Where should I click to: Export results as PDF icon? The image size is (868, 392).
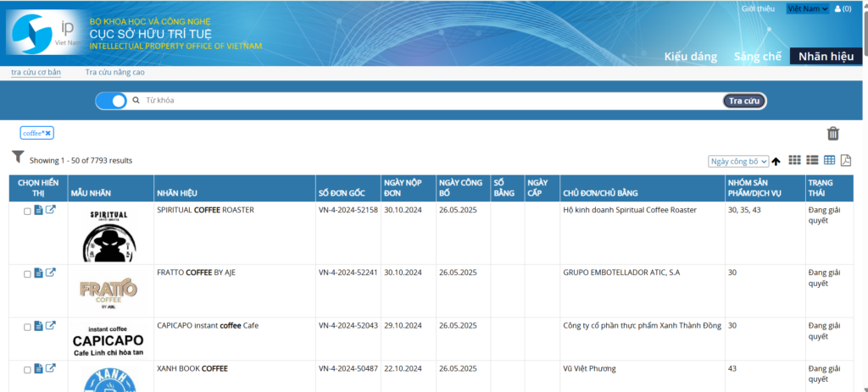coord(846,160)
